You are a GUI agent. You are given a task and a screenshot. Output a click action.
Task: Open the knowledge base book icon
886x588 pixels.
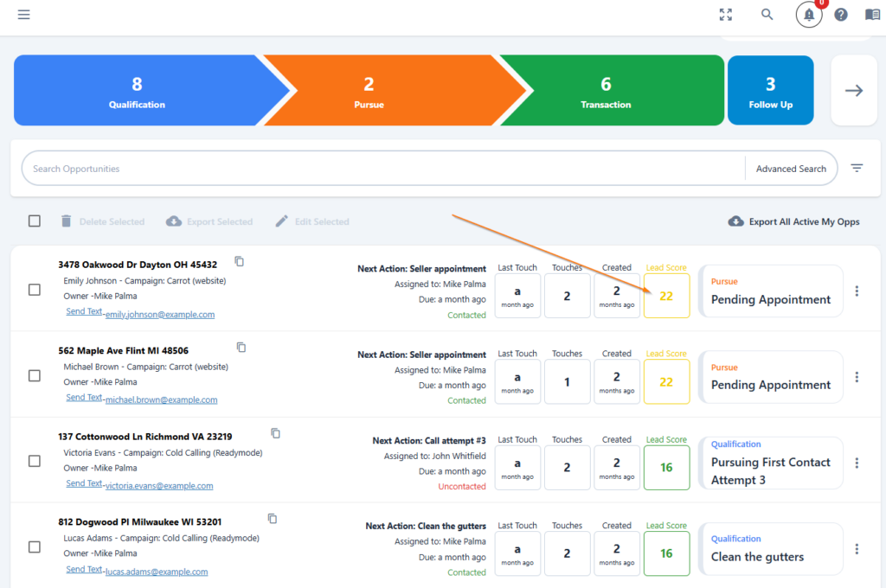pos(872,15)
